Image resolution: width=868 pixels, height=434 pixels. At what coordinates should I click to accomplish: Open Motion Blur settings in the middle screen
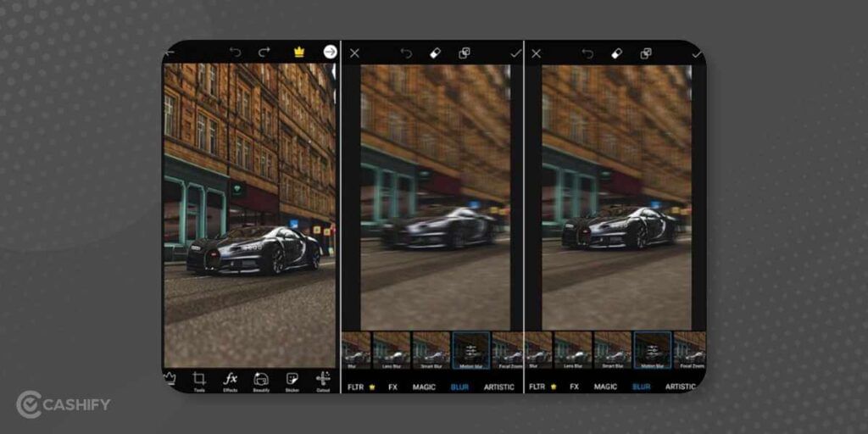point(471,350)
